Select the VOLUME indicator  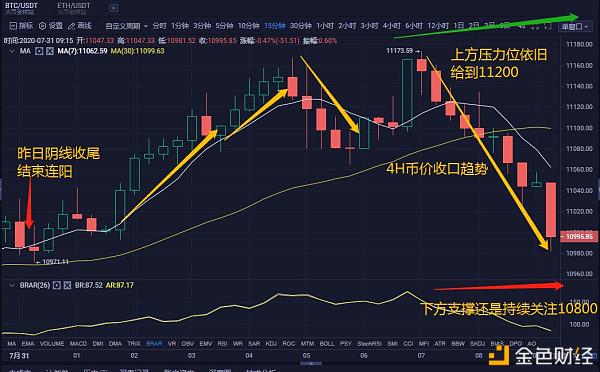point(52,344)
